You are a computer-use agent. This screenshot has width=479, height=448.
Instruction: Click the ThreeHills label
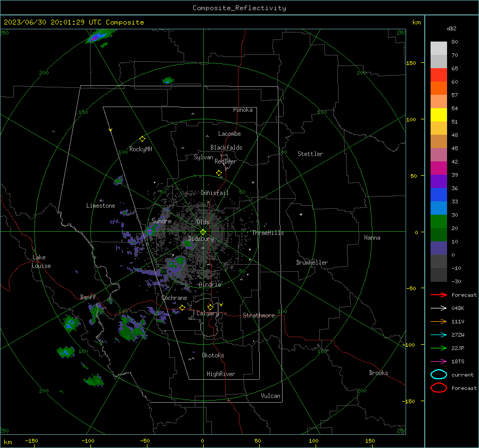pos(268,233)
